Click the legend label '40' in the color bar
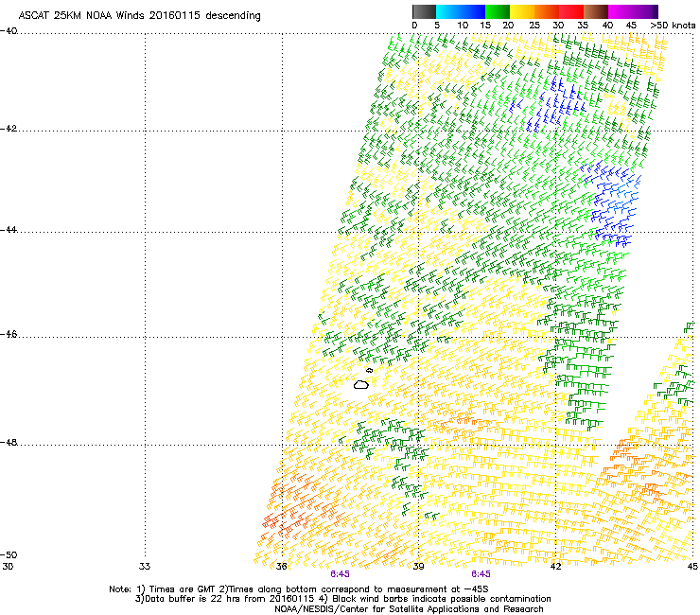 point(607,26)
